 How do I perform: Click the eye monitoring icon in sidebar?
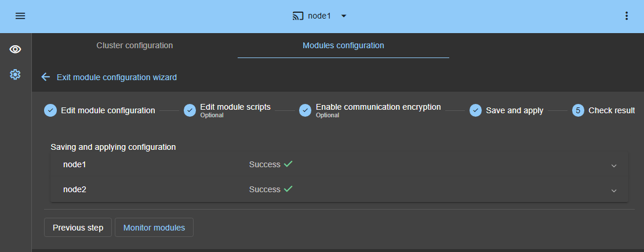point(16,49)
